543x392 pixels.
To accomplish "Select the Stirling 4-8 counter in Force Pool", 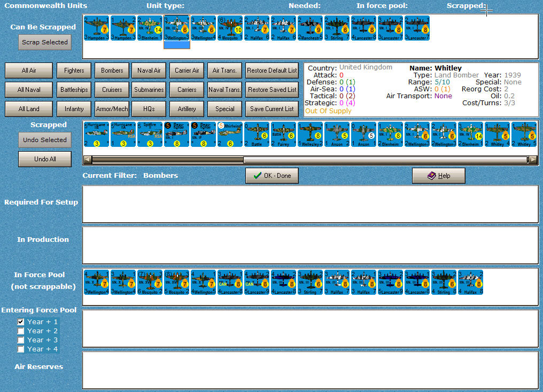I will click(x=444, y=283).
